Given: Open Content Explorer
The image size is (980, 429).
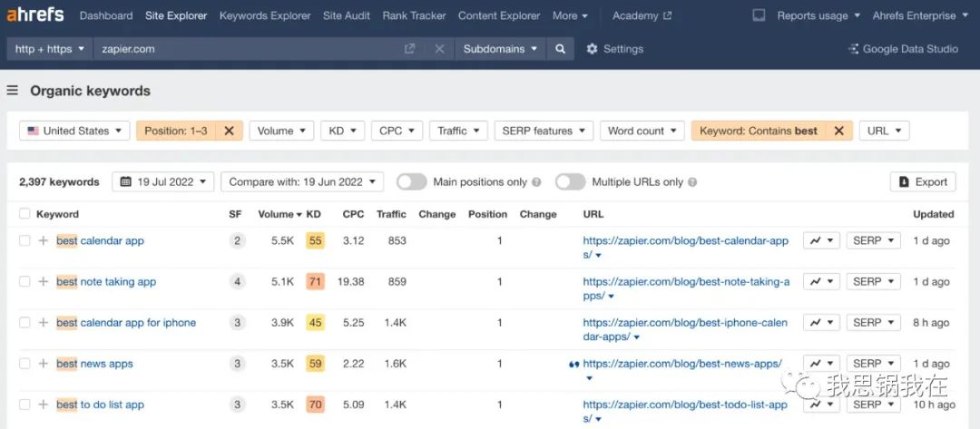Looking at the screenshot, I should [x=499, y=15].
